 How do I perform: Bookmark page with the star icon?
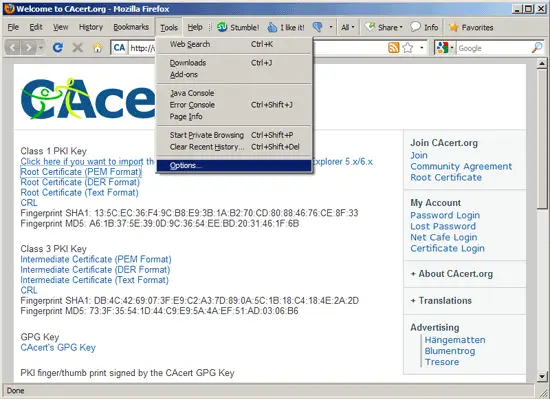click(408, 47)
